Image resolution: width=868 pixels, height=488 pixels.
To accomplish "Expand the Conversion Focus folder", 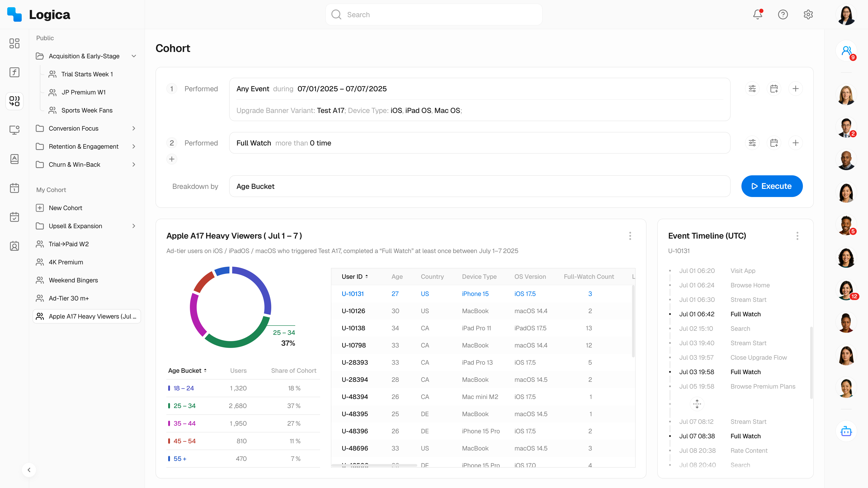I will [134, 128].
